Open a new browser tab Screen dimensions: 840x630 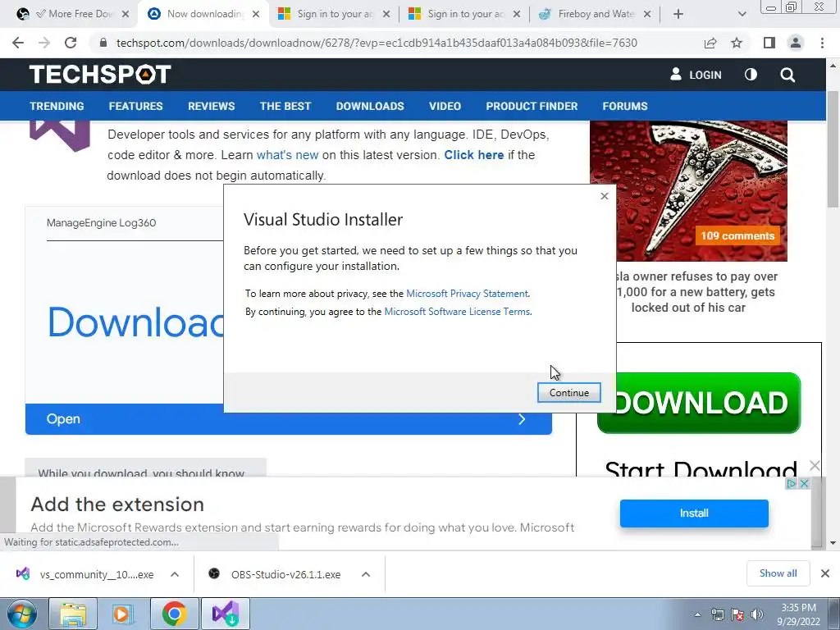coord(678,14)
